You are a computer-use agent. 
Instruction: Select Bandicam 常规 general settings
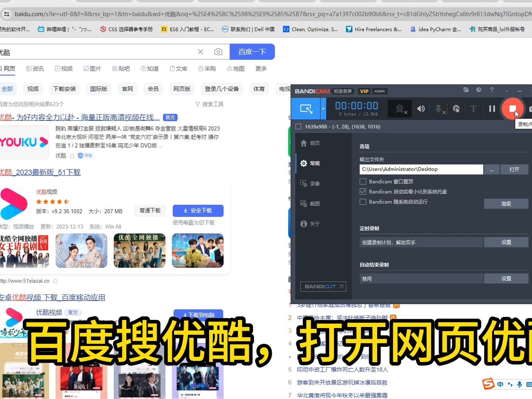pos(310,163)
